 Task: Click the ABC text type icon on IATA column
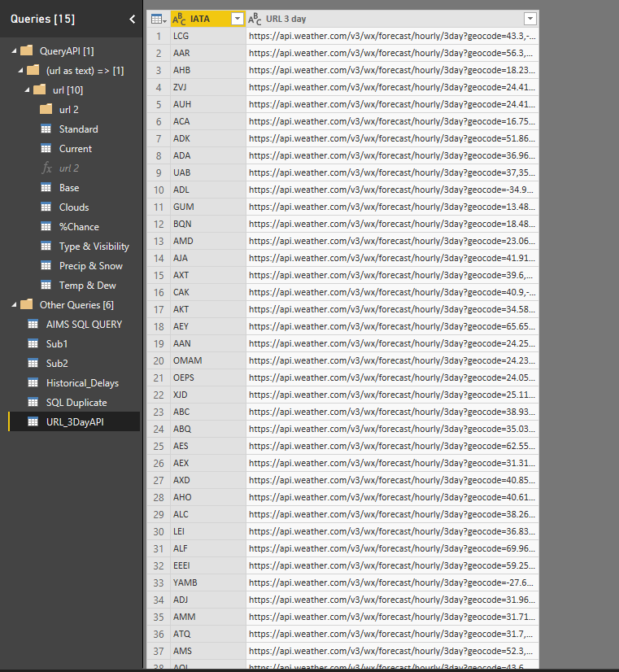[179, 19]
